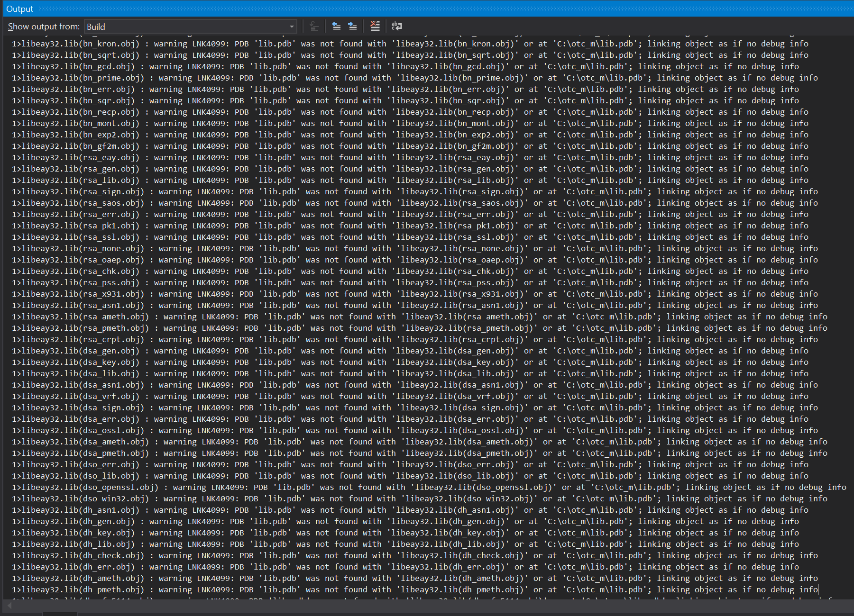Click the dh_check.obj warning line

415,555
